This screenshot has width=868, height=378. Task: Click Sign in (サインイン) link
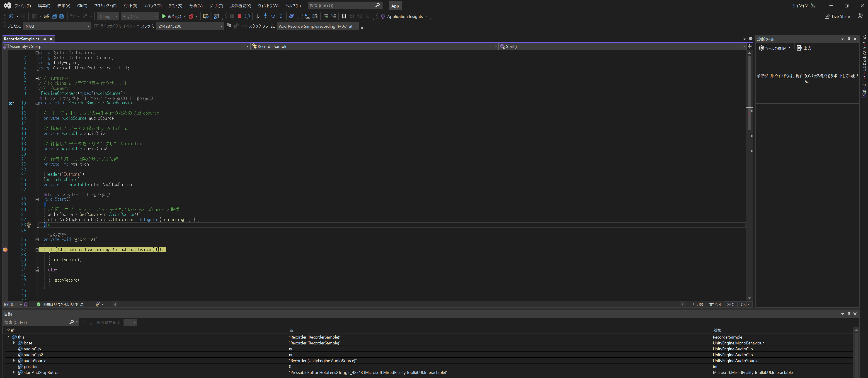tap(800, 6)
